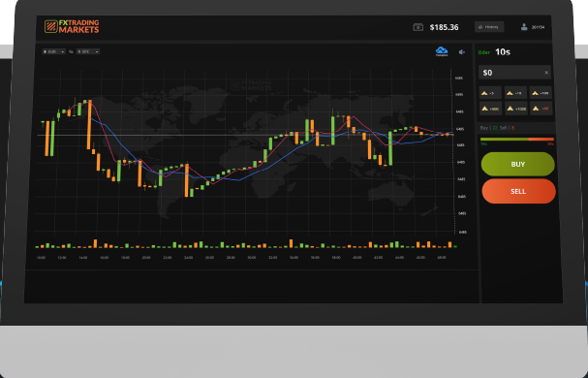Add +500 to the order amount

pos(490,109)
